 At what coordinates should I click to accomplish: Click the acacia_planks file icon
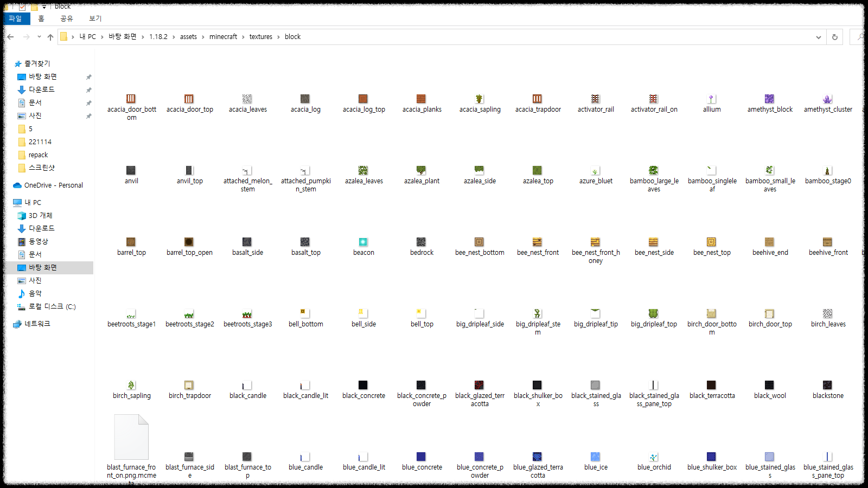click(x=422, y=99)
